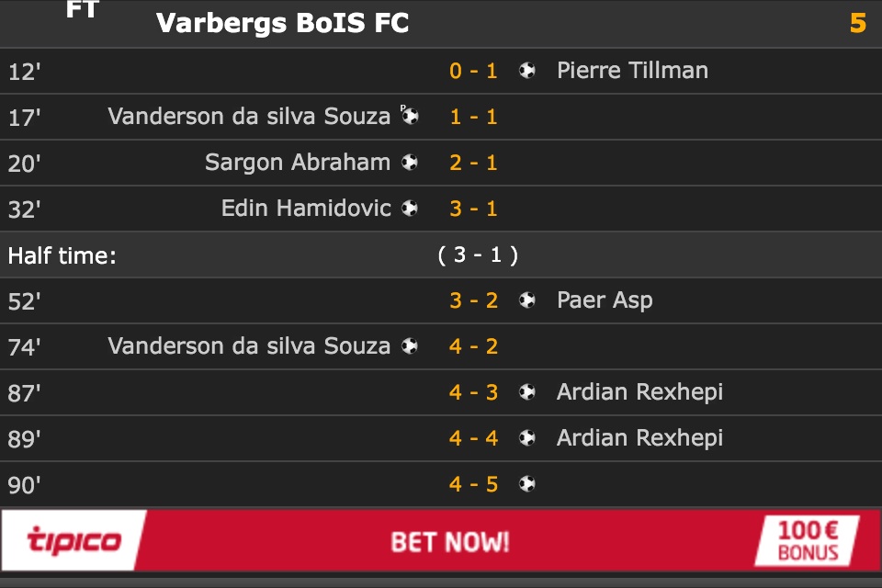This screenshot has width=882, height=588.
Task: Select scorer Pierre Tillman
Action: coord(632,71)
